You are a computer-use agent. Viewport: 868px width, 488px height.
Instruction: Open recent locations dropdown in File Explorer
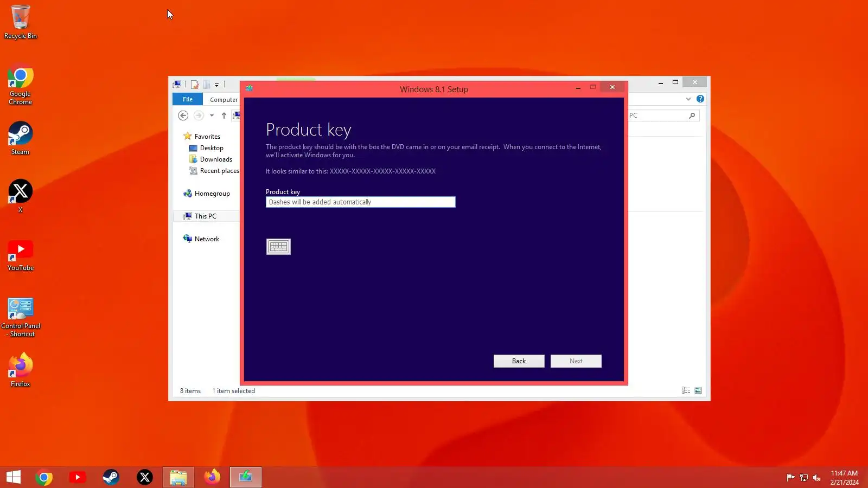pyautogui.click(x=212, y=115)
